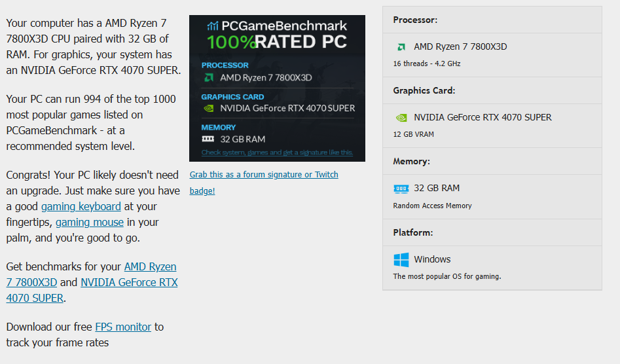Image resolution: width=620 pixels, height=364 pixels.
Task: Click 'AMD Ryzen 7 7800X3D' in the specs panel
Action: coord(460,46)
